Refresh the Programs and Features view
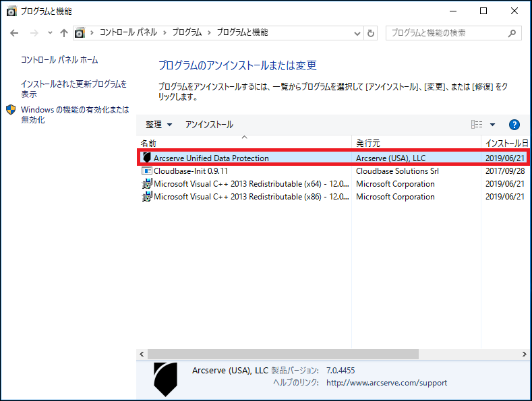Image resolution: width=532 pixels, height=401 pixels. point(371,33)
